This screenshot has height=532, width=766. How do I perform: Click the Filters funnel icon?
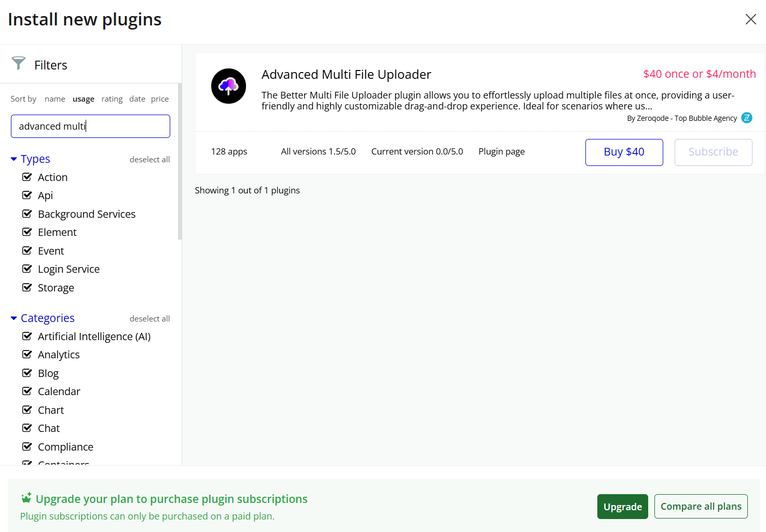(19, 63)
